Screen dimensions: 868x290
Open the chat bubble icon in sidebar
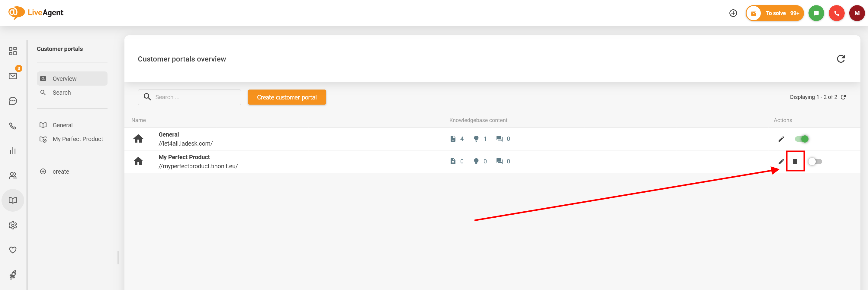tap(13, 101)
